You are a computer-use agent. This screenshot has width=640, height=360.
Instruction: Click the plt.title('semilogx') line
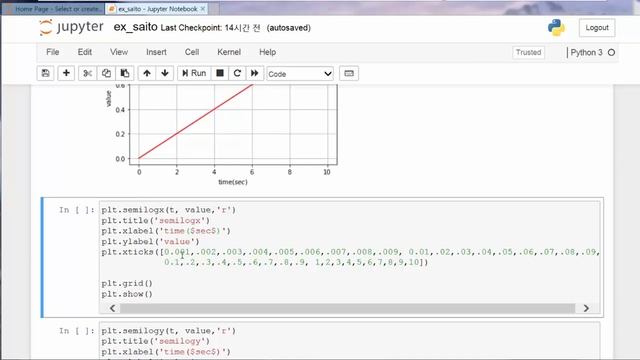pyautogui.click(x=156, y=221)
